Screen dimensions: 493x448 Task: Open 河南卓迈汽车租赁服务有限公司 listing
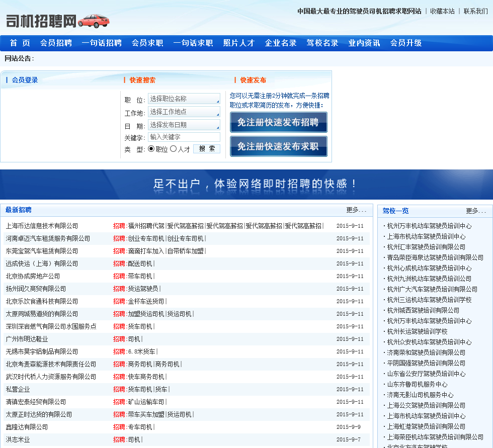(x=48, y=238)
